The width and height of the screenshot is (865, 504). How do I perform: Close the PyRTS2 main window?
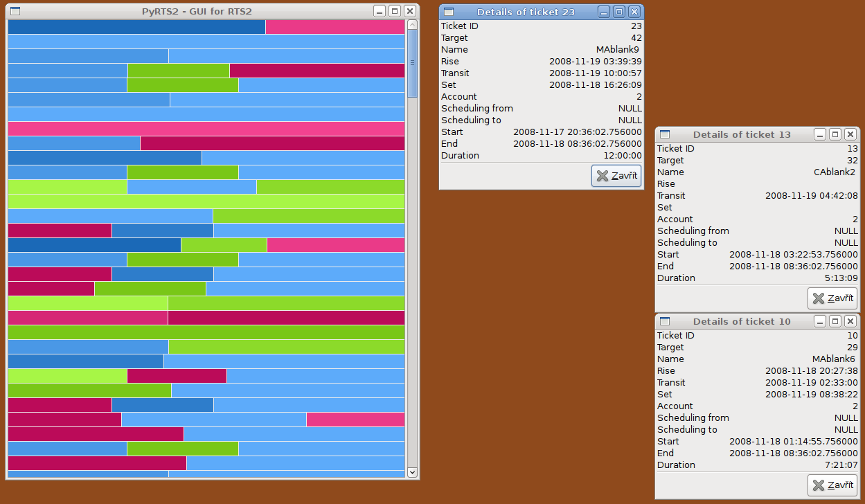(410, 11)
